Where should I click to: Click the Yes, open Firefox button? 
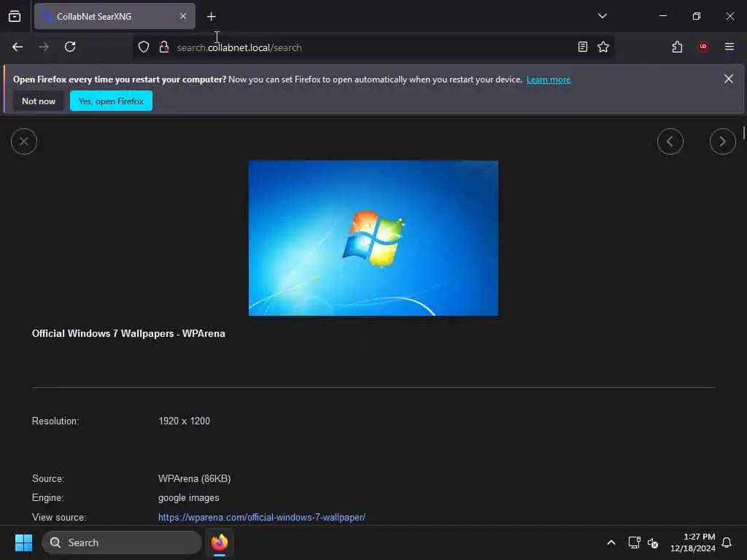(111, 101)
